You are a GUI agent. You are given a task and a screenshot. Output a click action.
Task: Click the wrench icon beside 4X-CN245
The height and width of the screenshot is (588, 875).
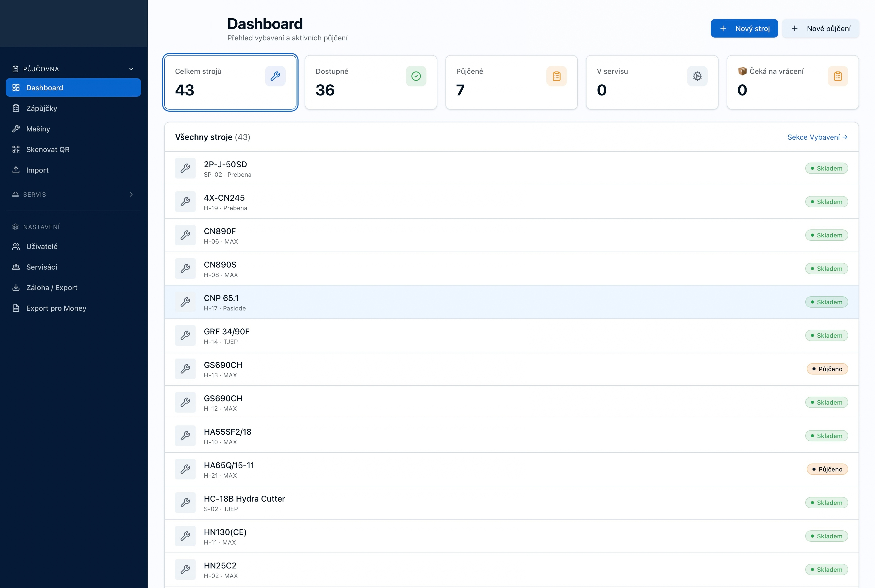[x=185, y=202]
